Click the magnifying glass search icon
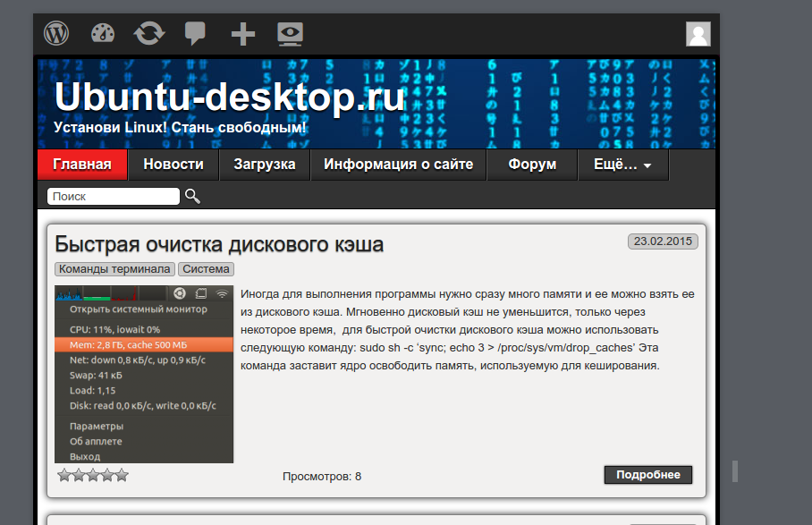 (x=192, y=197)
